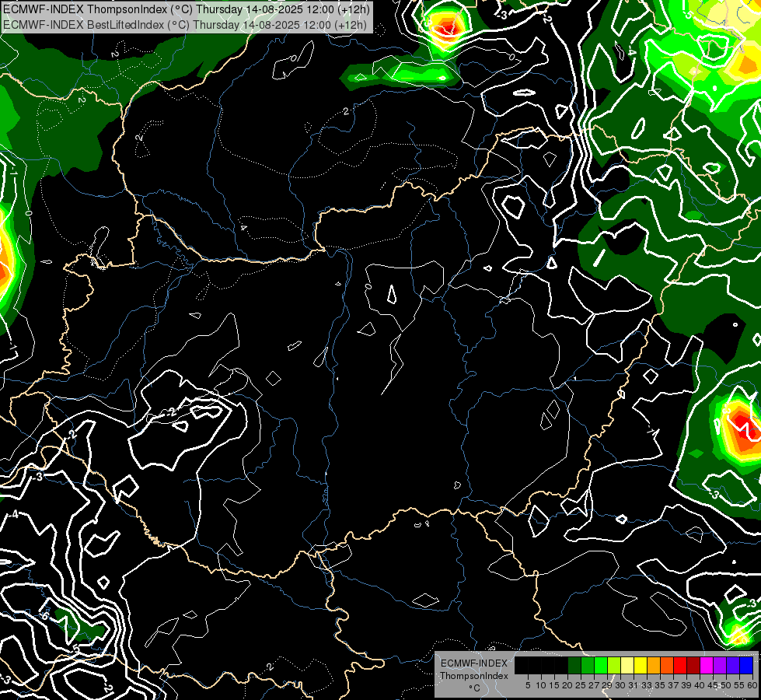Click the ThompsonIndex title line at top
Screen dimensions: 761x700
coord(187,9)
